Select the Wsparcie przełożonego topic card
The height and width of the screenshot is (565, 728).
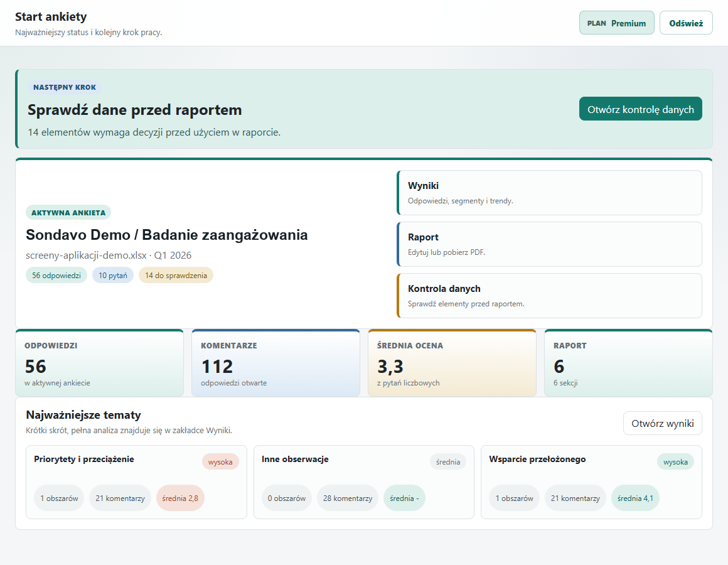point(591,482)
